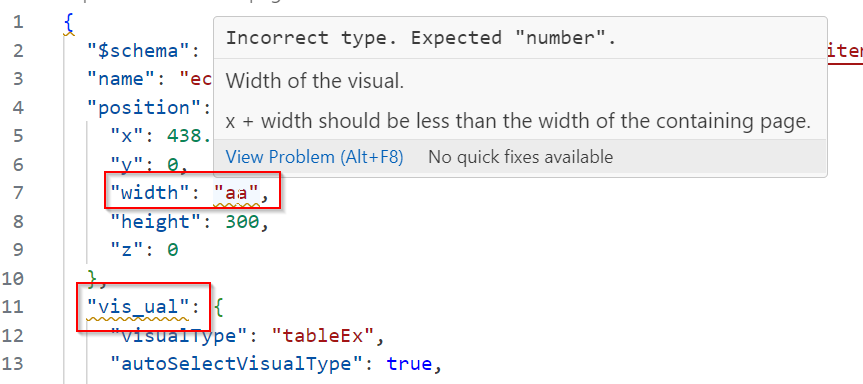Click the "No quick fixes available" text
The width and height of the screenshot is (863, 384).
coord(520,157)
